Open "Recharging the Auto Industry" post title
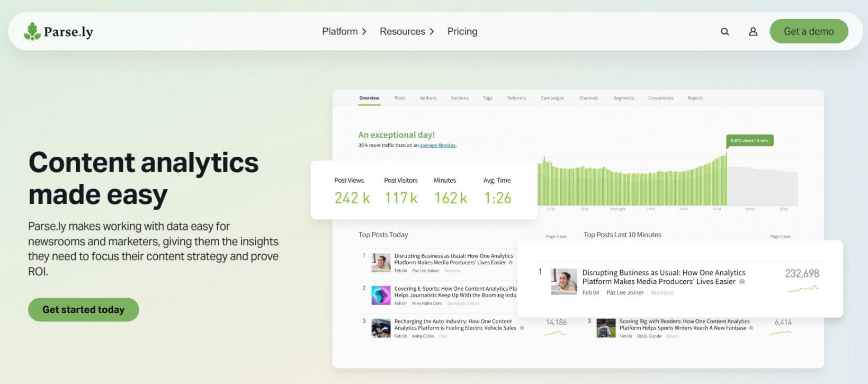Image resolution: width=868 pixels, height=384 pixels. (455, 325)
